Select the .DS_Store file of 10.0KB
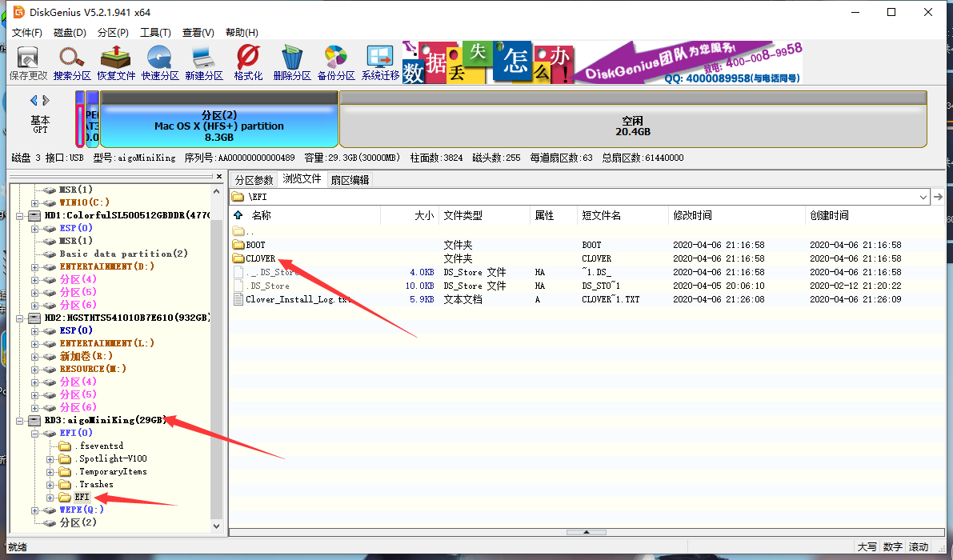 [x=262, y=286]
